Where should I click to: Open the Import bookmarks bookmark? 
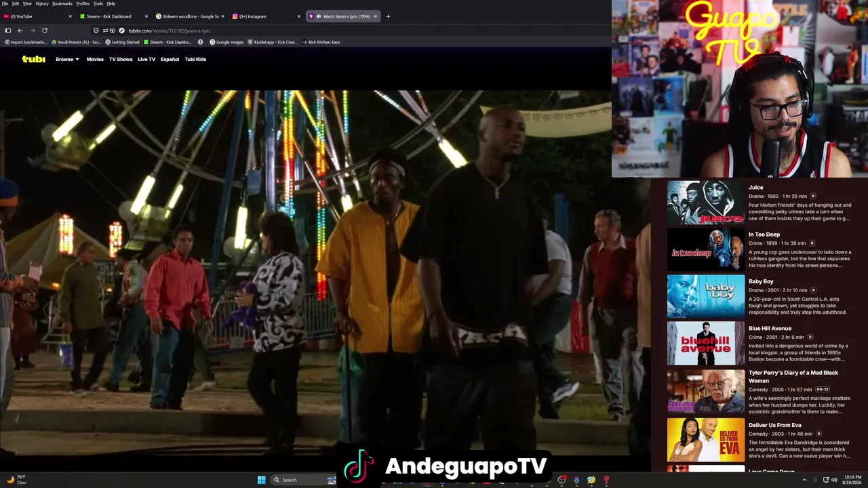coord(26,42)
